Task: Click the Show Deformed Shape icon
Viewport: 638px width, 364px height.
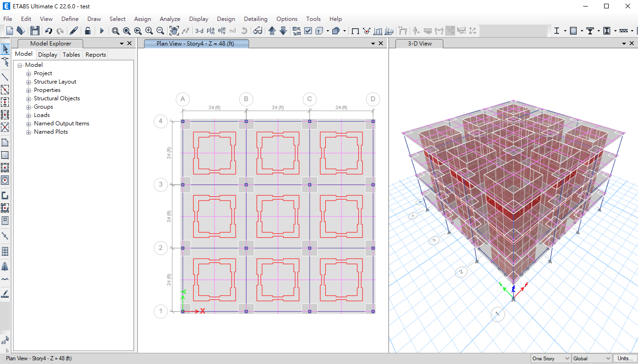Action: (367, 31)
